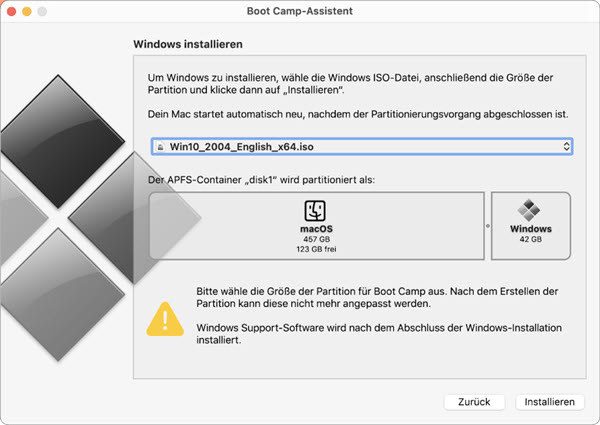Minimize the window using the yellow button

(27, 11)
